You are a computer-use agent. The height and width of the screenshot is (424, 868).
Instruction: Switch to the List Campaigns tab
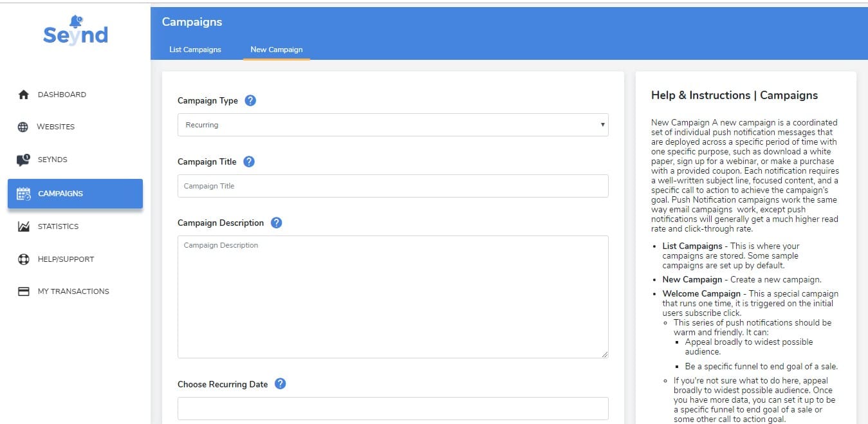(195, 50)
